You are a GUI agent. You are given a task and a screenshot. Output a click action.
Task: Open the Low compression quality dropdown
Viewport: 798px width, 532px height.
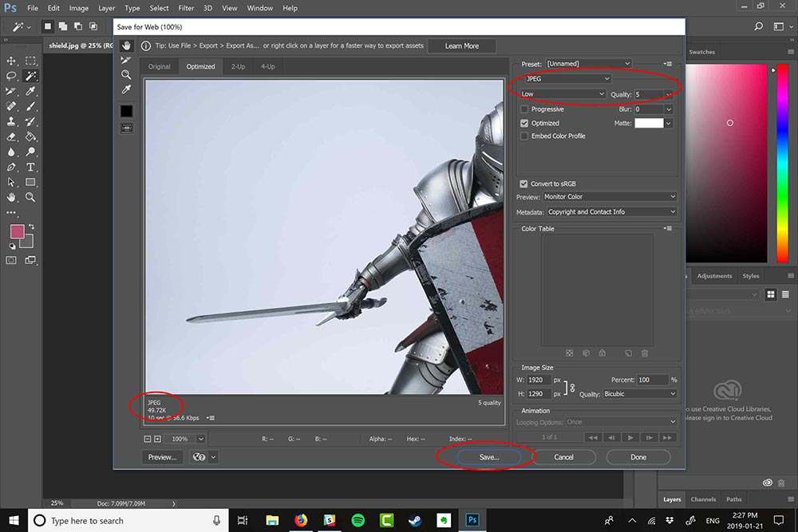563,94
